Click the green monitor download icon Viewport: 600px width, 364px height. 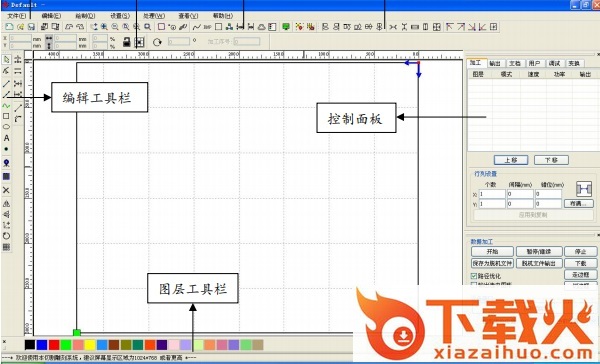point(285,27)
